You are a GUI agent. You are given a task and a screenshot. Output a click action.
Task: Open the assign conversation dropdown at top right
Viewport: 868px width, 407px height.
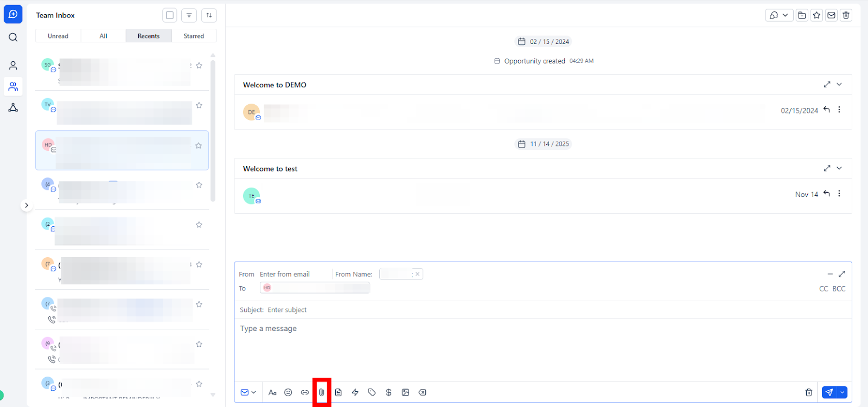point(779,15)
